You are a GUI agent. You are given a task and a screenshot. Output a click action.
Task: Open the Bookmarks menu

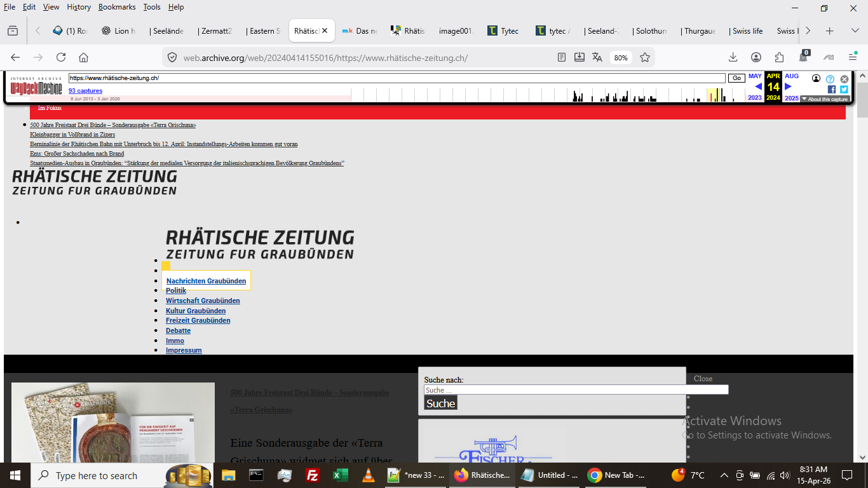point(117,7)
